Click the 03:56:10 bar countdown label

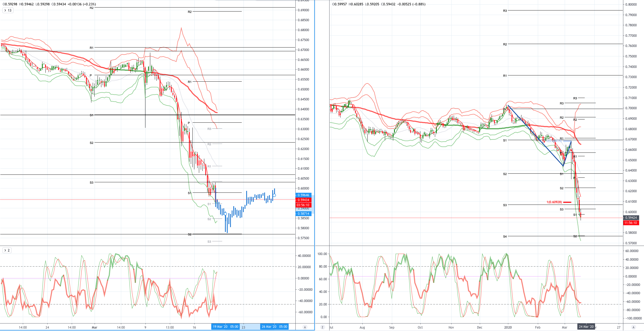(x=303, y=205)
